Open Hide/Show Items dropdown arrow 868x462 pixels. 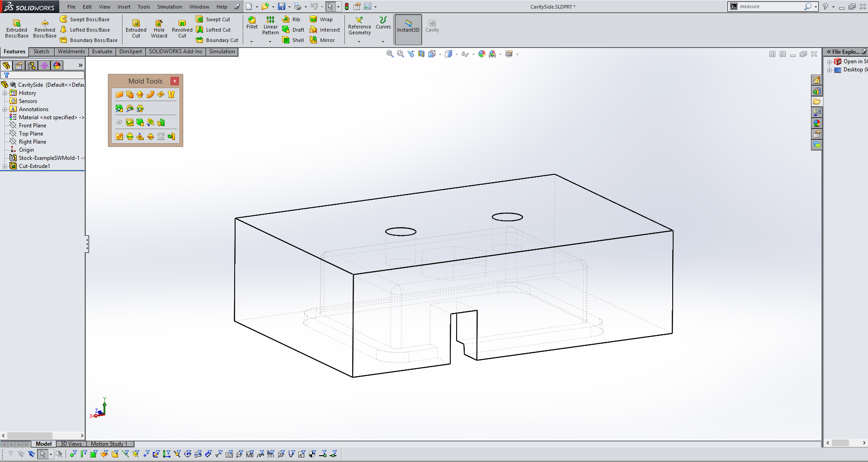coord(473,54)
